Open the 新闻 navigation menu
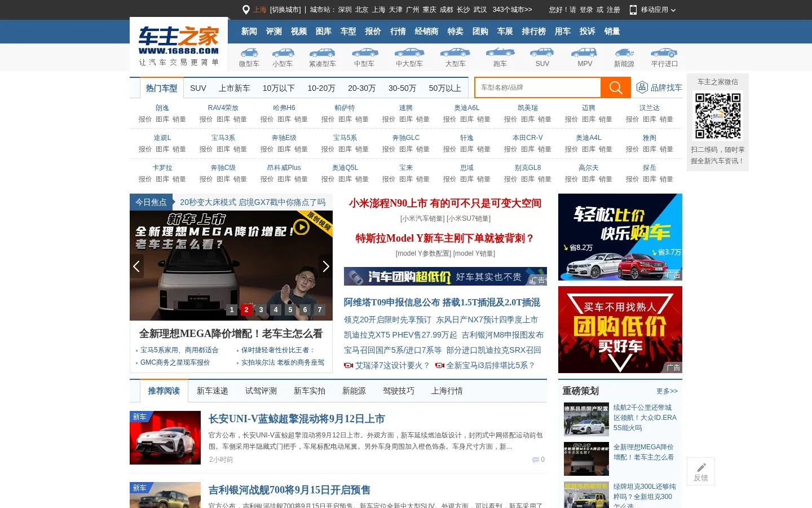This screenshot has height=508, width=812. (x=249, y=32)
